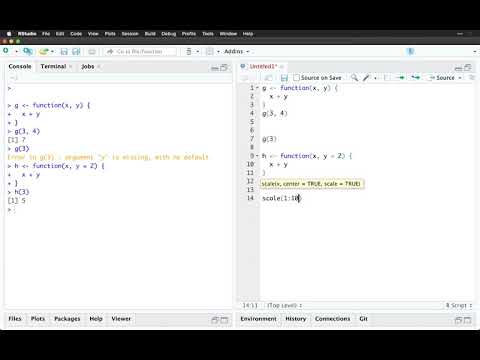Screen dimensions: 480x360
Task: Click the Open File folder icon
Action: (44, 51)
